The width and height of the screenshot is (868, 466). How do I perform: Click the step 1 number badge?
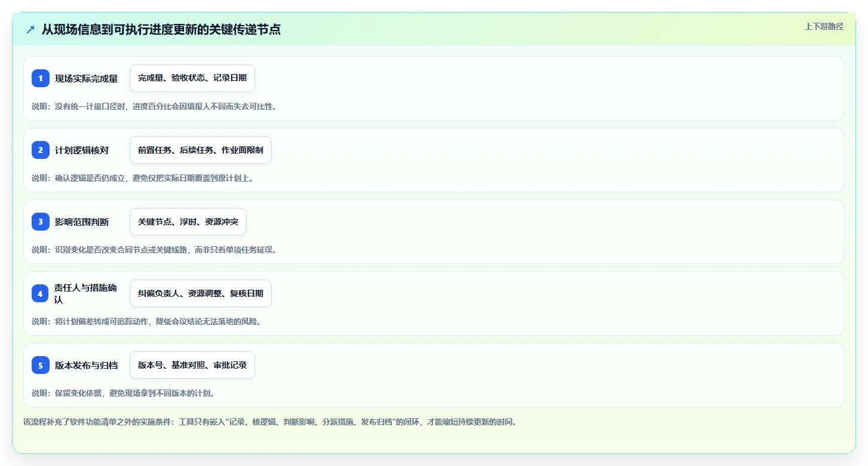pos(41,78)
